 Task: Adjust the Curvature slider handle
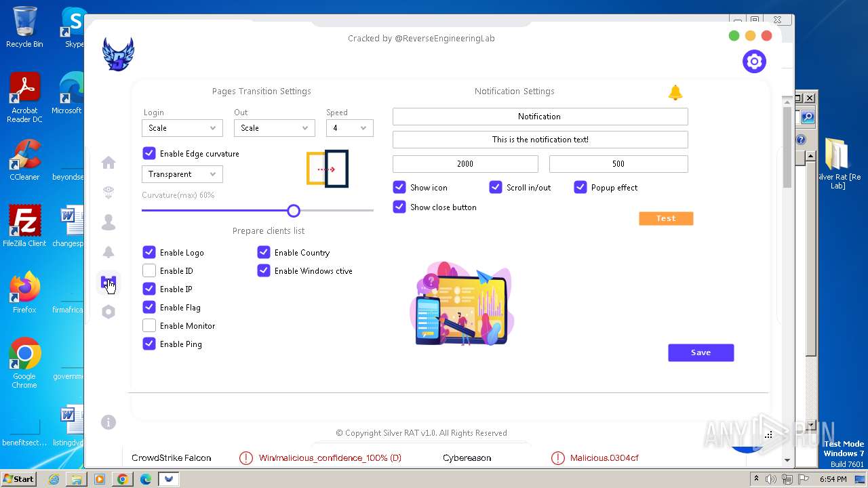(294, 211)
